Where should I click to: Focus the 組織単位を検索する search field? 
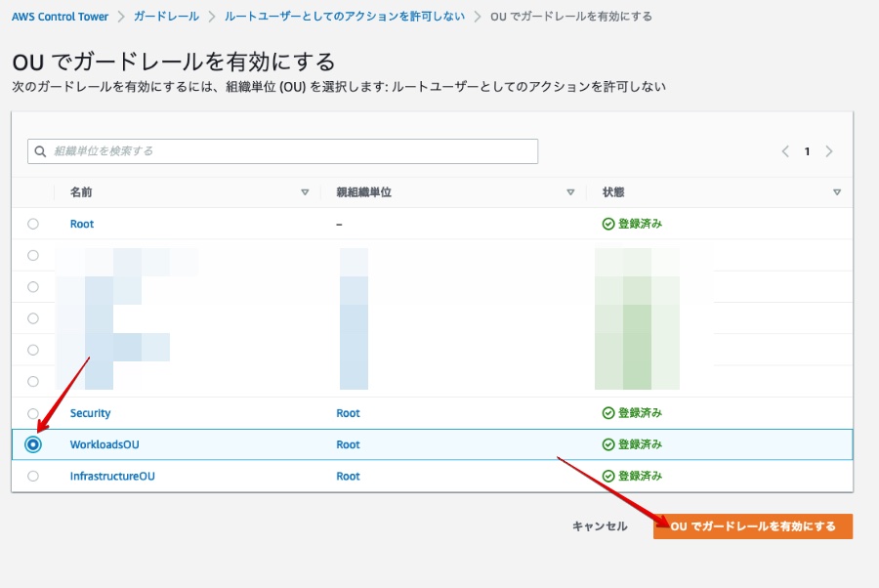282,151
